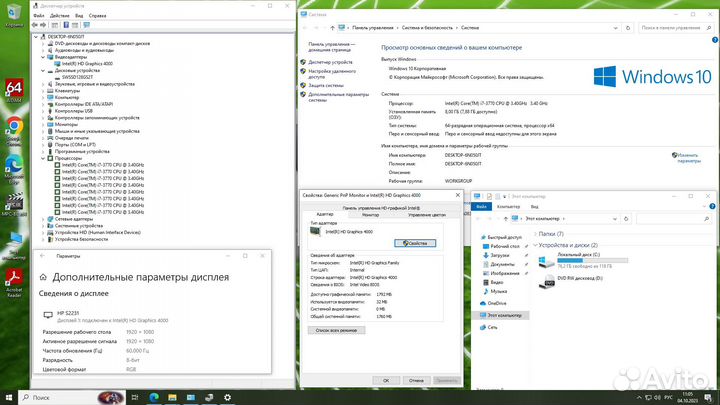Screen dimensions: 720x405
Task: Open Диспетчер устройств link in System window
Action: [330, 62]
